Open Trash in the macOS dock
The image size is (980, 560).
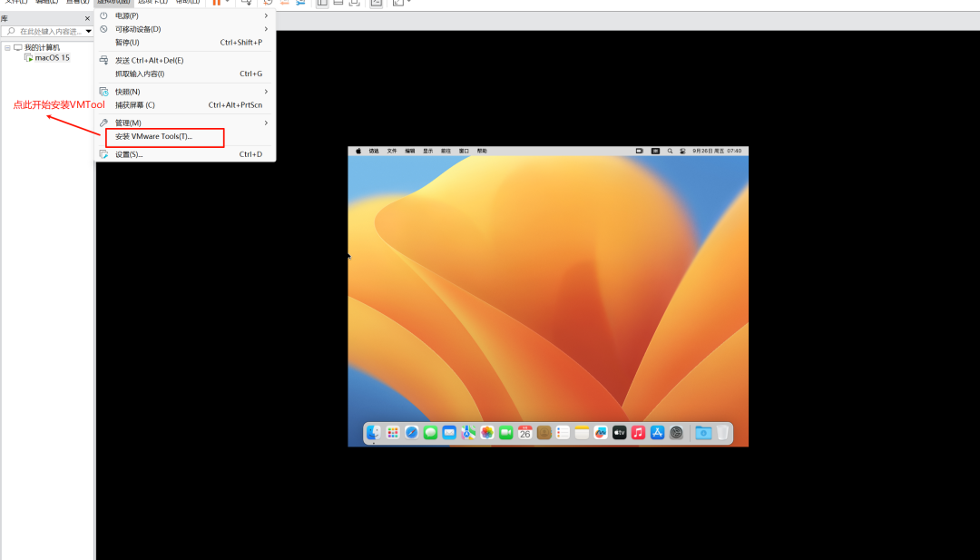click(722, 433)
